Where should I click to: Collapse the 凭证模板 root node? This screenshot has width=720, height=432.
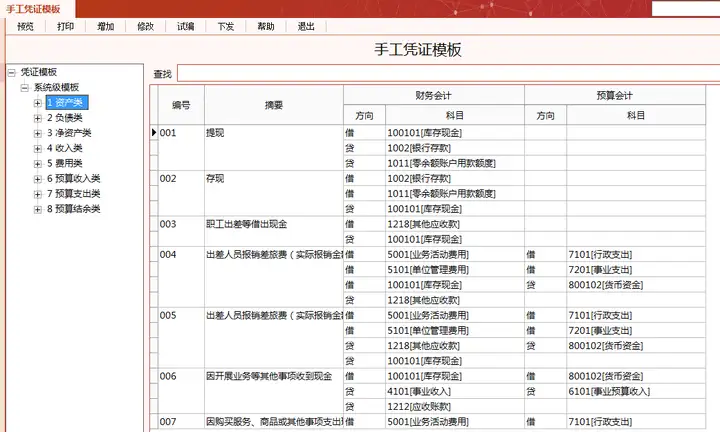[x=11, y=73]
